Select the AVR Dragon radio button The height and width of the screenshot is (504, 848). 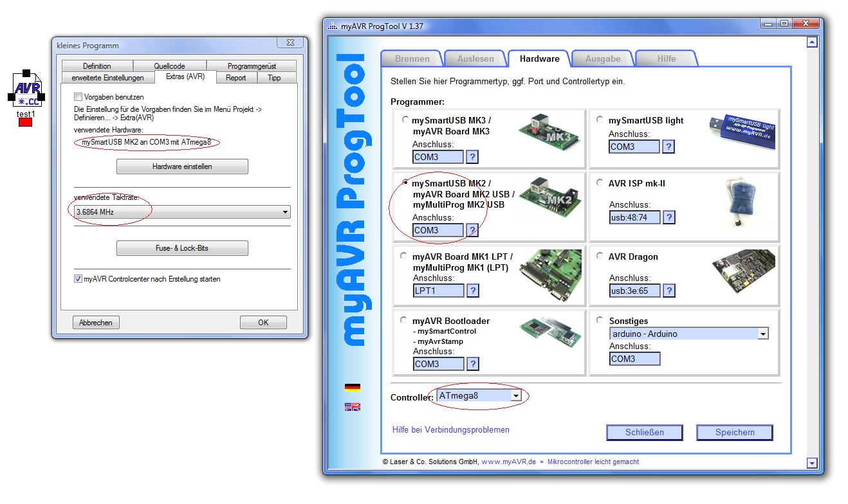(x=600, y=256)
